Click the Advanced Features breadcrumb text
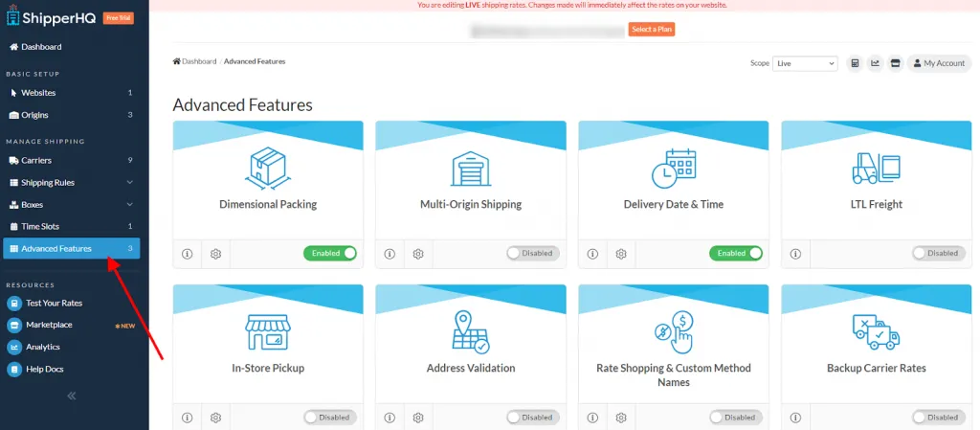 click(x=255, y=61)
